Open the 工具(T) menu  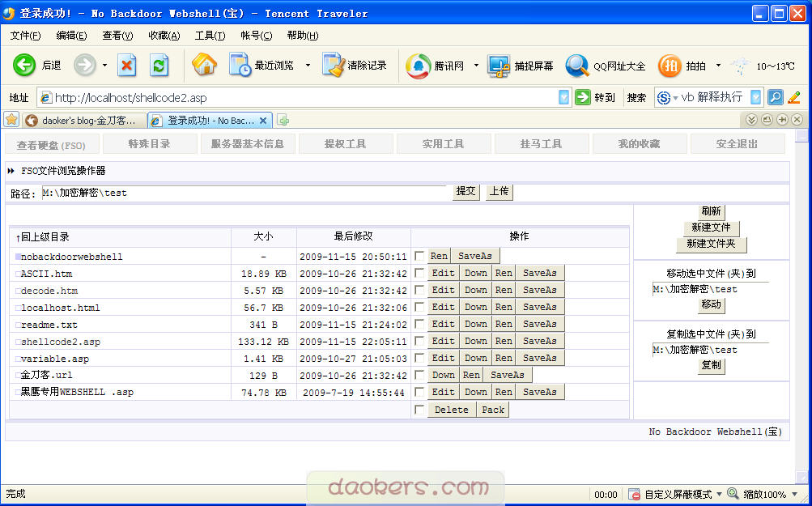(x=210, y=36)
